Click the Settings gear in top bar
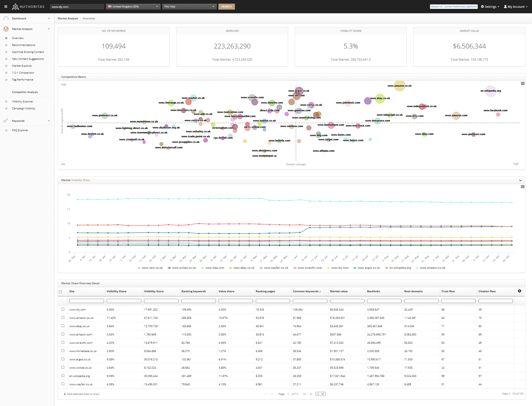 pyautogui.click(x=482, y=7)
